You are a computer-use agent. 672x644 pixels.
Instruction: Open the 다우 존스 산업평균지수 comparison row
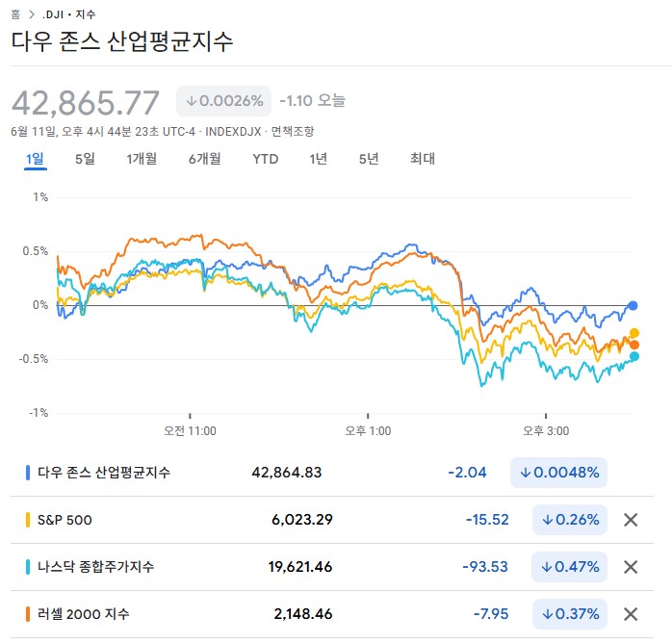click(x=332, y=473)
